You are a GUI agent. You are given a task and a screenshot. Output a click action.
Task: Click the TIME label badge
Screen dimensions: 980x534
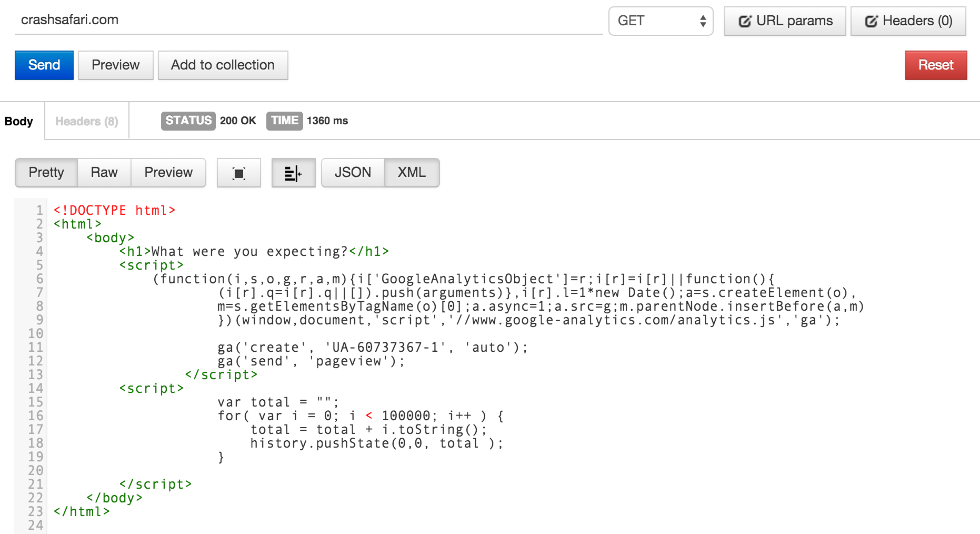coord(285,121)
